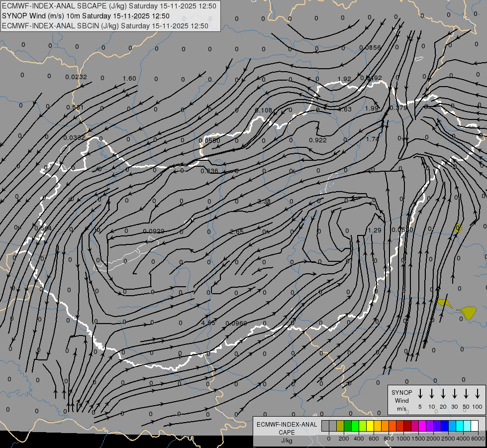
Task: Click the map value 0.922
Action: click(318, 140)
